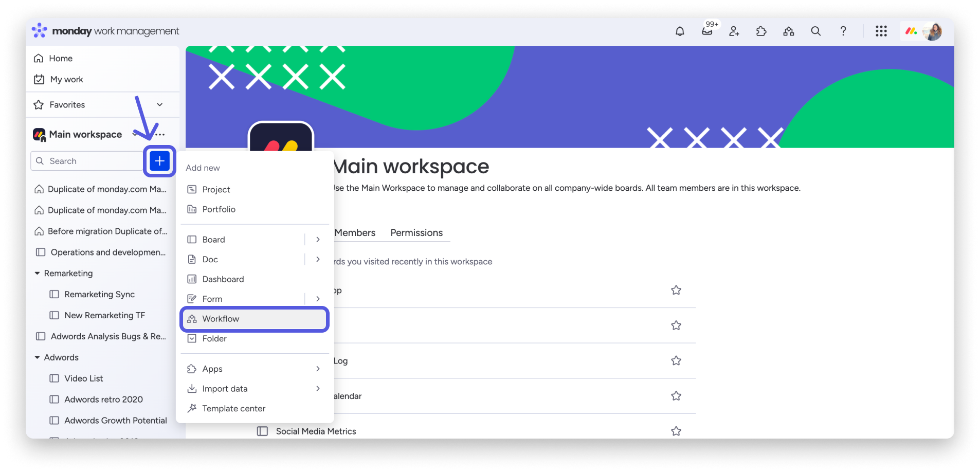Open the notifications bell

[680, 31]
